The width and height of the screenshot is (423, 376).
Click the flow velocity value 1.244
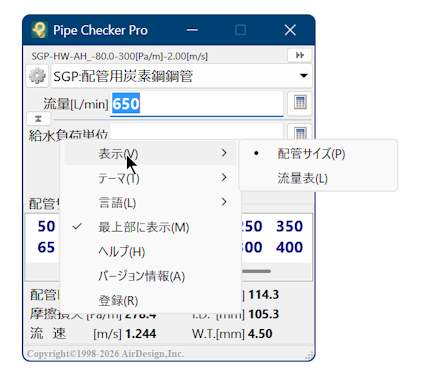[141, 334]
